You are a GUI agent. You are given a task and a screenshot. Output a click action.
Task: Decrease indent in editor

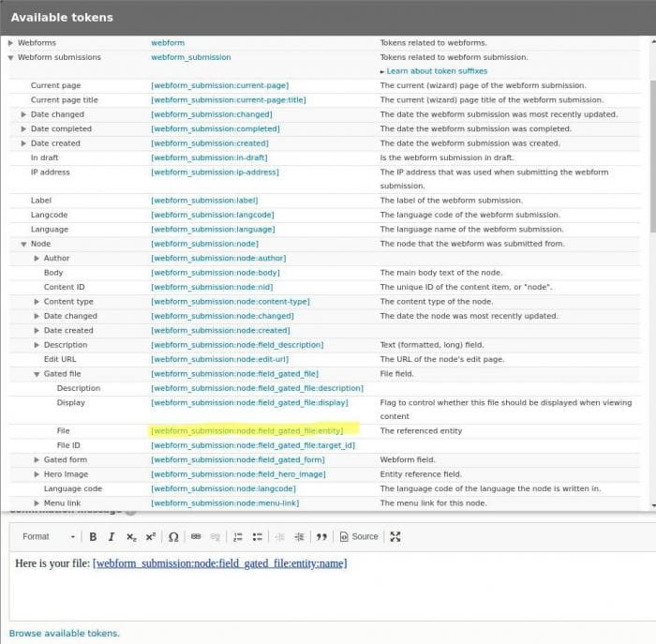coord(280,536)
